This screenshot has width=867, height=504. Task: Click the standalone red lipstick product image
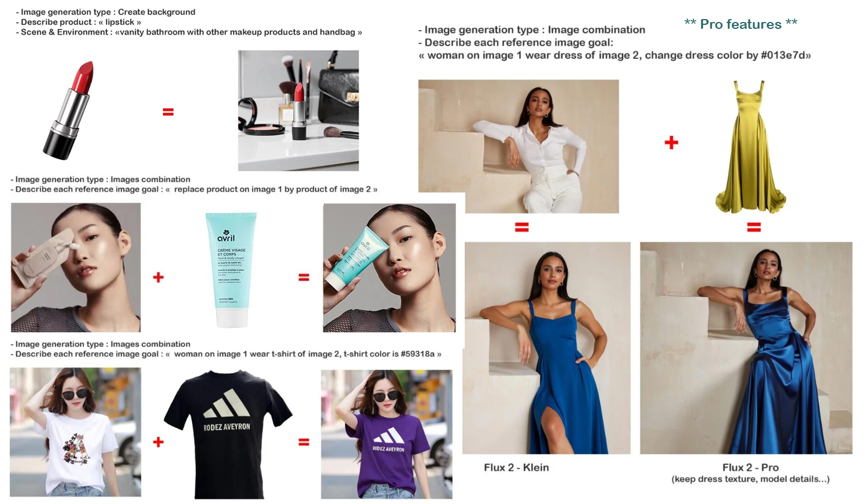coord(68,110)
